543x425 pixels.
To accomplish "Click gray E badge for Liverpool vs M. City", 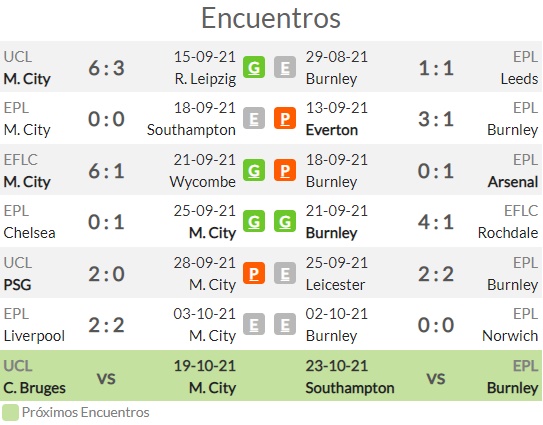I will pos(254,324).
